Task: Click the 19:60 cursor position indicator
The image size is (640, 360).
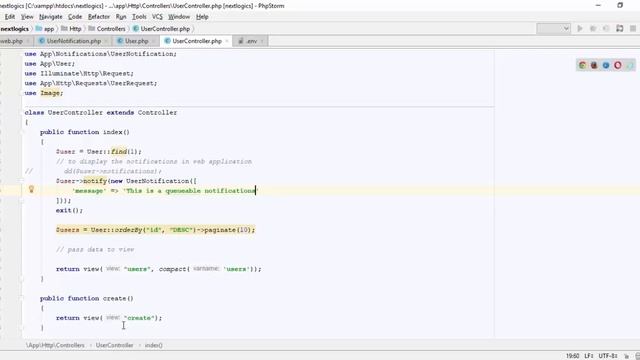Action: click(573, 356)
